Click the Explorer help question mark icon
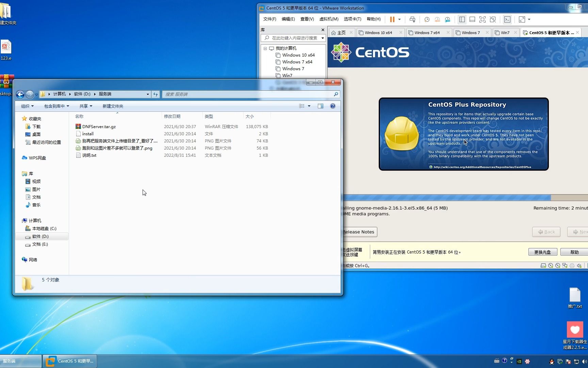588x368 pixels. pyautogui.click(x=333, y=106)
